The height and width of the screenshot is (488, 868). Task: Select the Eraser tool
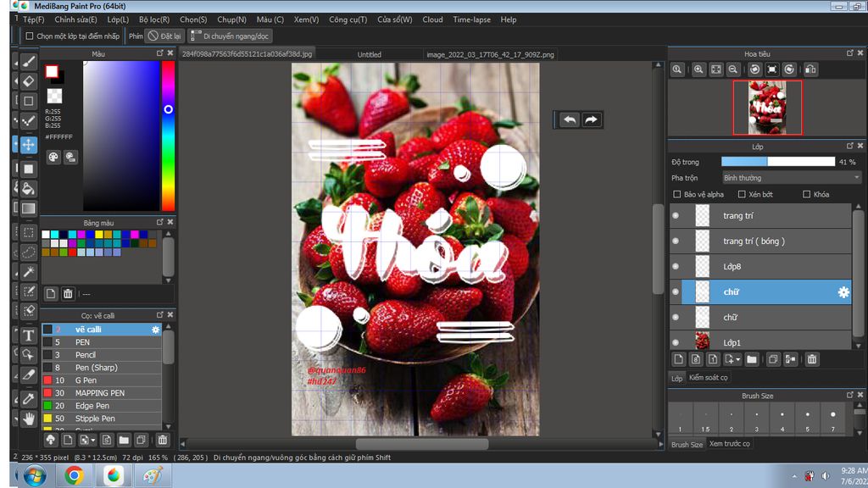[29, 81]
